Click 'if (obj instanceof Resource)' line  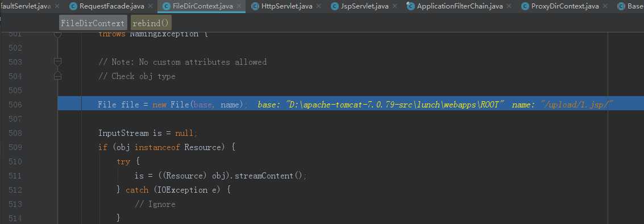pos(167,147)
